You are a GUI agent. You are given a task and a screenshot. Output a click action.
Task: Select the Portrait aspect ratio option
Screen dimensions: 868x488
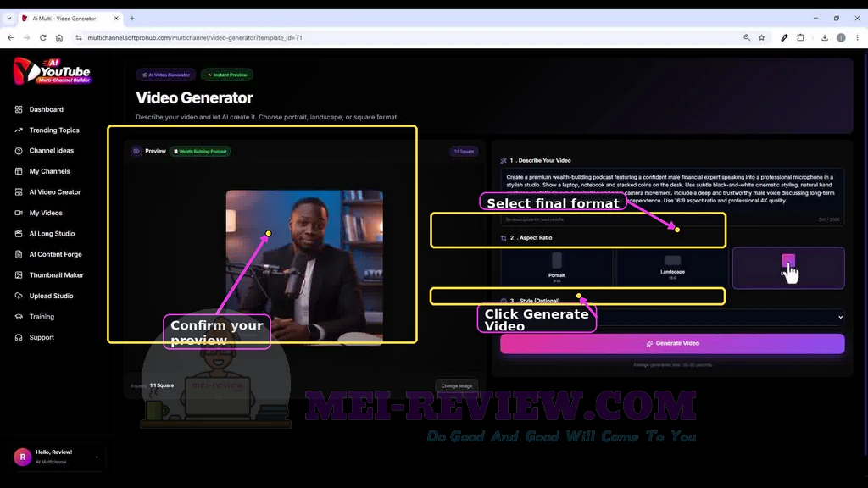pyautogui.click(x=556, y=268)
